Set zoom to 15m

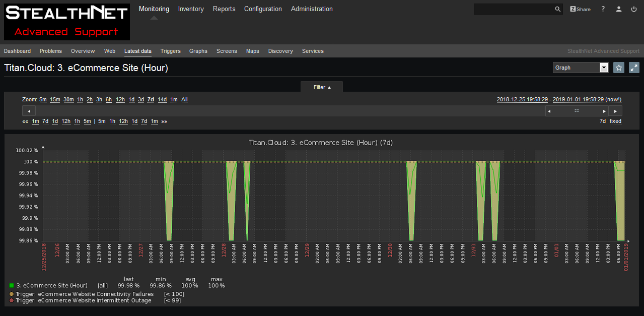[x=55, y=100]
